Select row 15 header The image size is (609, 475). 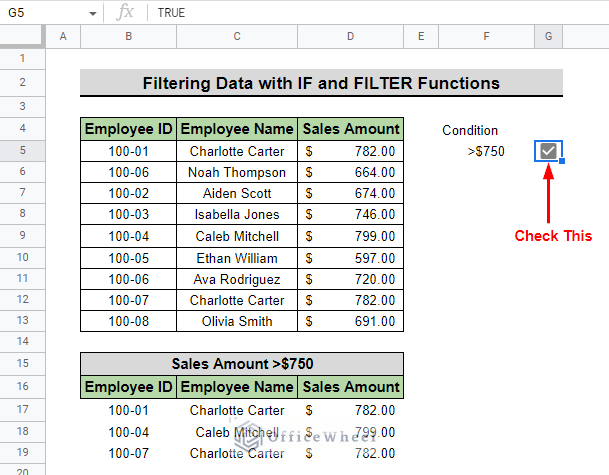(x=23, y=363)
